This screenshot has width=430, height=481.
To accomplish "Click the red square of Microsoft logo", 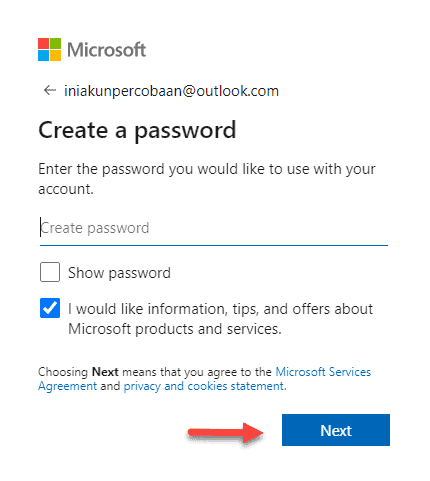I will tap(43, 44).
